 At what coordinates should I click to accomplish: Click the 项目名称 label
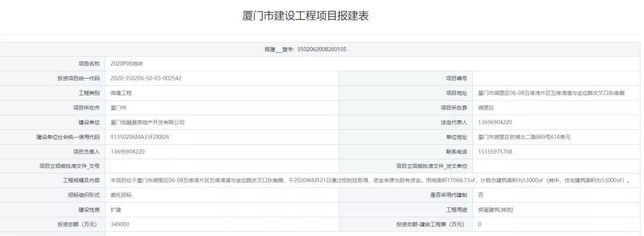point(89,64)
